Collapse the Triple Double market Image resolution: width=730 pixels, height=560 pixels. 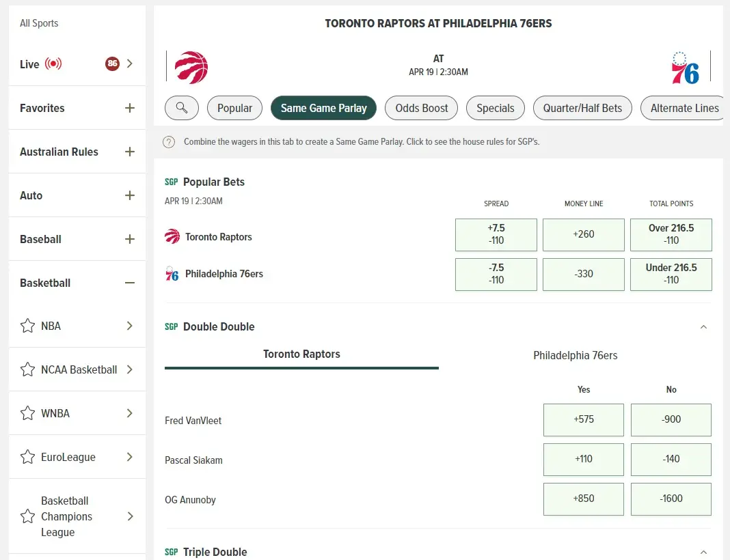coord(703,552)
